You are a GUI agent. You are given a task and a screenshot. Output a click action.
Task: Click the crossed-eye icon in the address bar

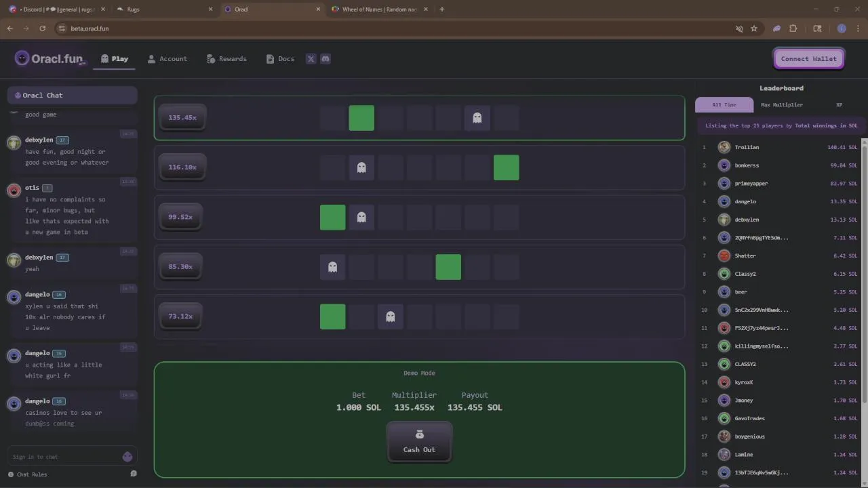coord(740,28)
